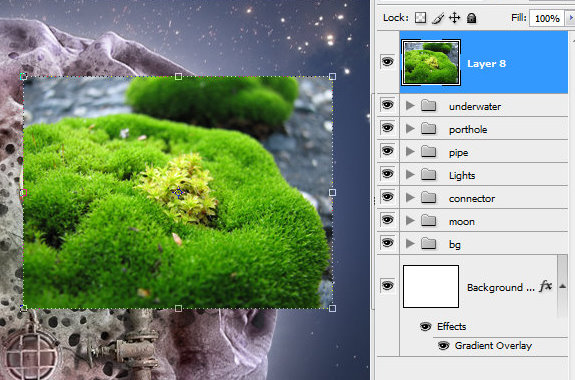The image size is (575, 380).
Task: Open the Fill percentage dropdown arrow
Action: 571,18
